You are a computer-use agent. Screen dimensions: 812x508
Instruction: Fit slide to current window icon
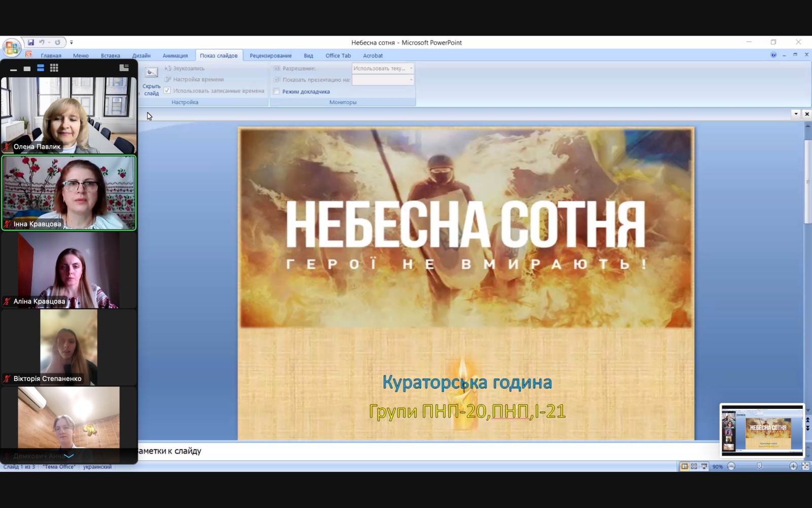[805, 466]
